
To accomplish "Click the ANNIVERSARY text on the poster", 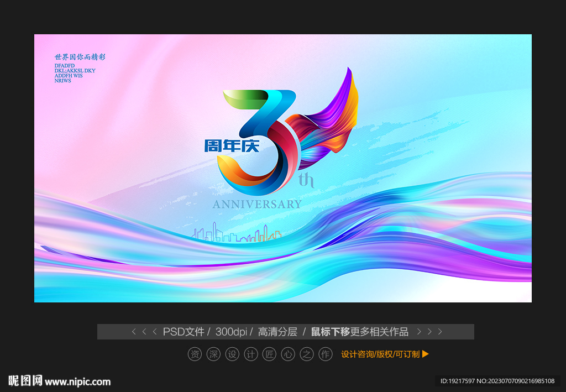I will pos(257,205).
